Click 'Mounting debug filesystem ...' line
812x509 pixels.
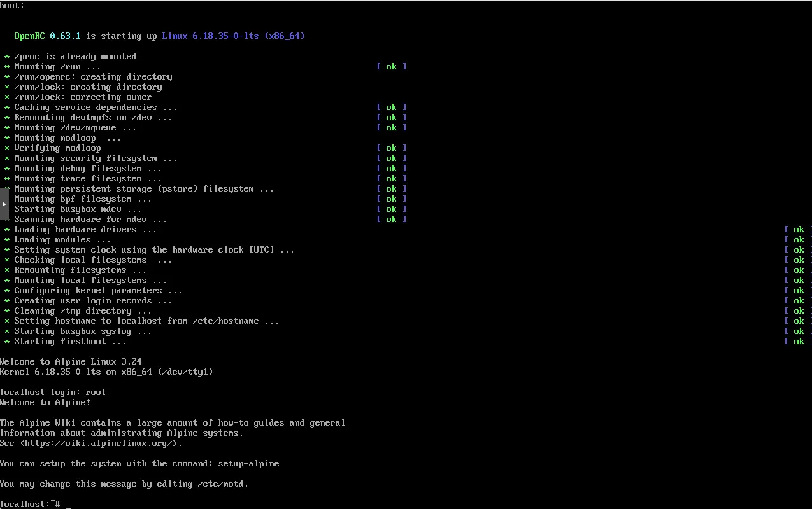click(88, 168)
